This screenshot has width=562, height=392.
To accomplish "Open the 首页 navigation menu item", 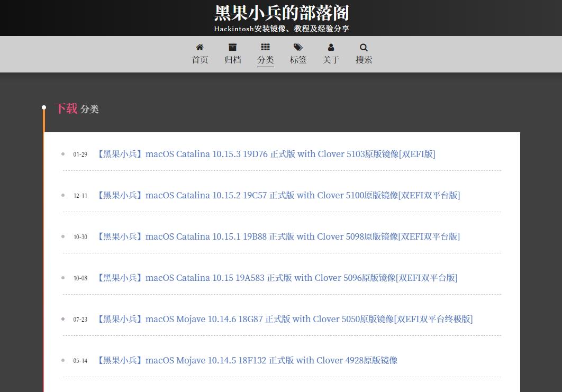I will pos(200,60).
